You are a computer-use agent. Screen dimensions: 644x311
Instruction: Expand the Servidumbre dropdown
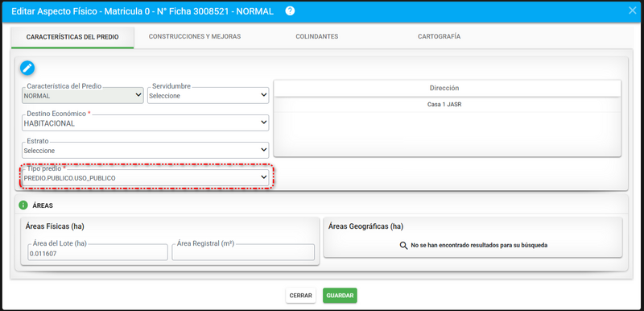(x=208, y=95)
